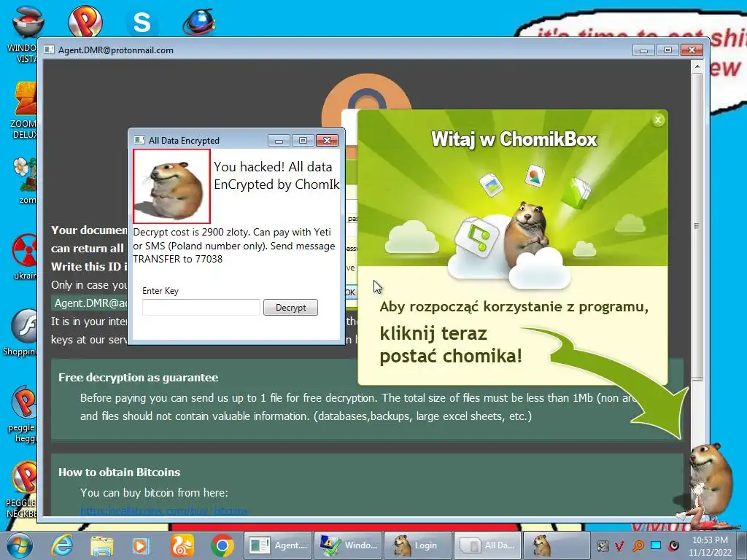The image size is (747, 560).
Task: Click 'Free decryption as guarantee' heading
Action: 138,378
